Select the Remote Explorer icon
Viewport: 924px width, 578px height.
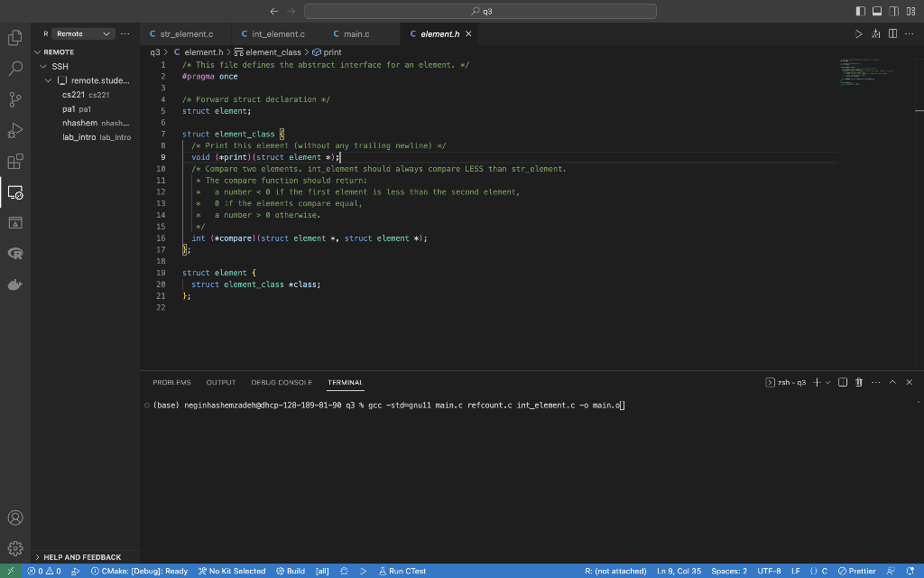pos(14,192)
